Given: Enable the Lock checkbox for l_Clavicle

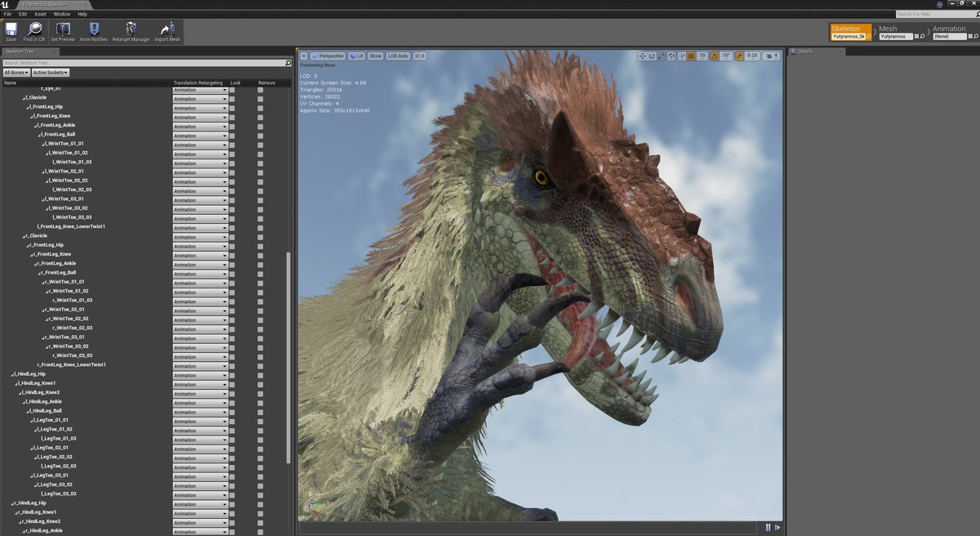Looking at the screenshot, I should click(x=234, y=97).
